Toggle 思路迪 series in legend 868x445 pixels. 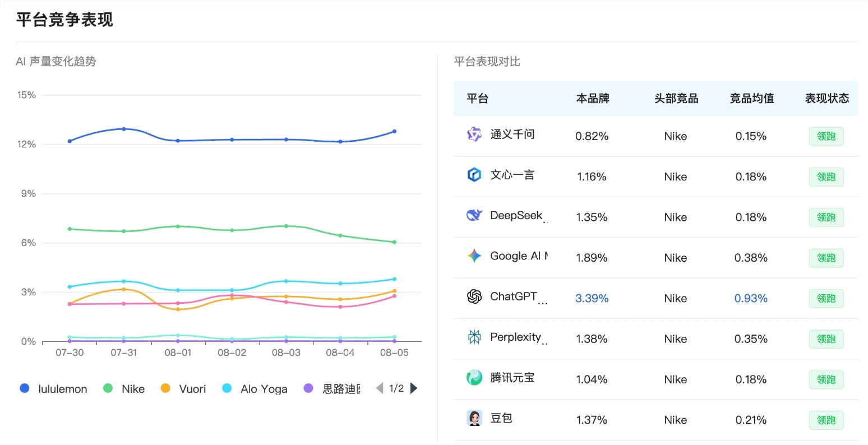click(333, 389)
